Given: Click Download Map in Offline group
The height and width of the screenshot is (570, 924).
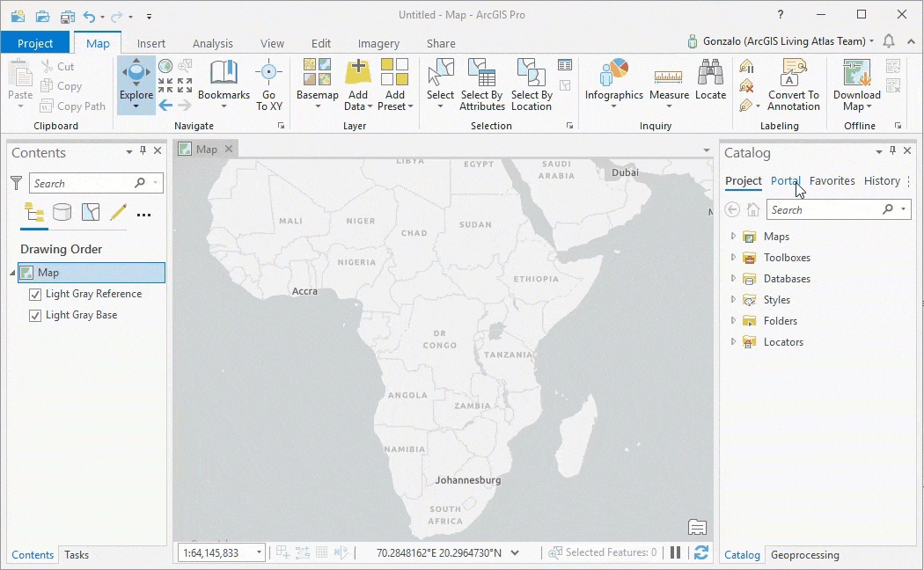Looking at the screenshot, I should [856, 84].
